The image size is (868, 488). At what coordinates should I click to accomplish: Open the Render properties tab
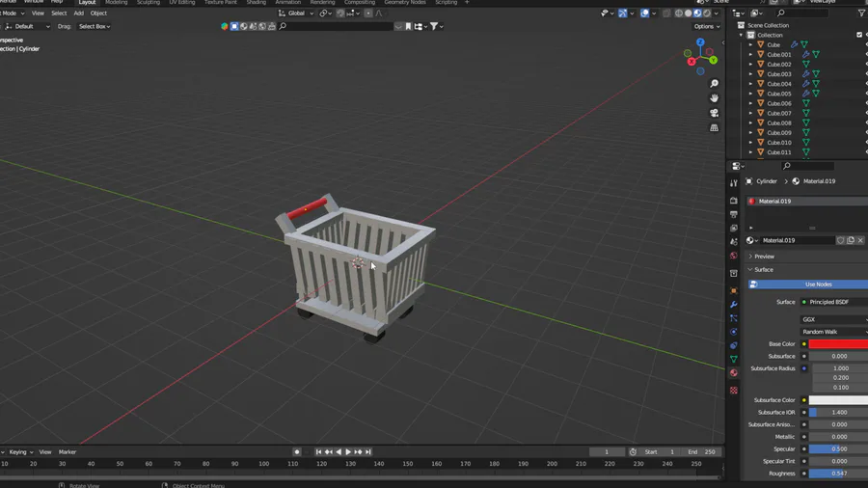tap(734, 201)
